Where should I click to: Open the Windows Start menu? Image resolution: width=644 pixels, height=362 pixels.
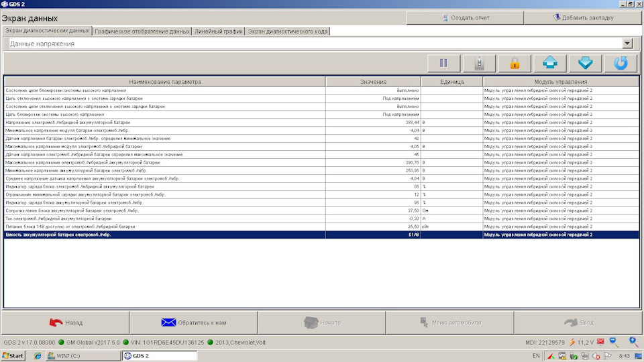pos(13,356)
